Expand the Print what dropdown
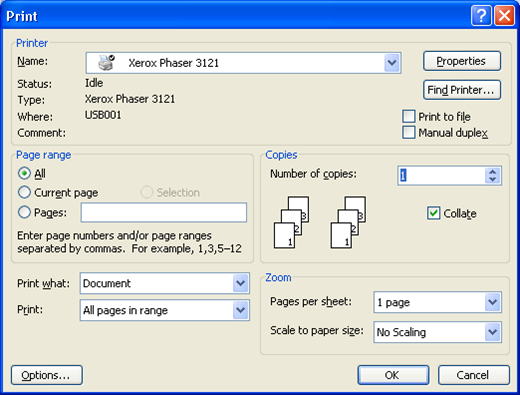Viewport: 520px width, 395px height. pyautogui.click(x=241, y=283)
